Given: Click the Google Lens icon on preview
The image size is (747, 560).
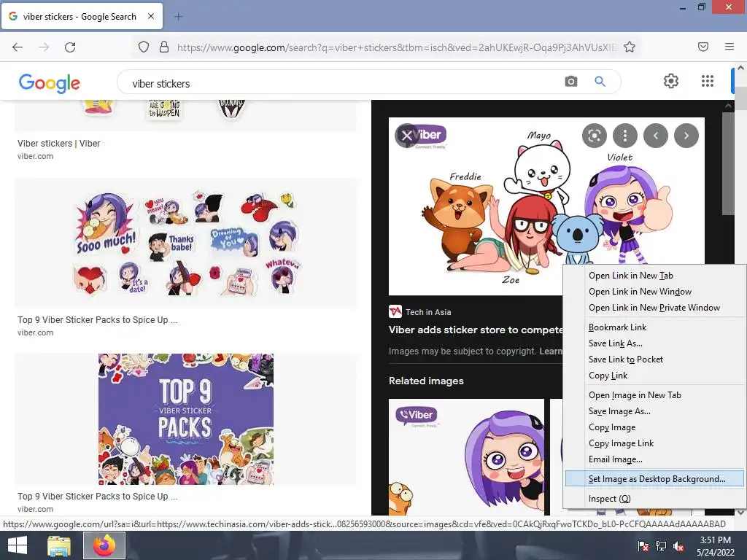Looking at the screenshot, I should point(594,136).
